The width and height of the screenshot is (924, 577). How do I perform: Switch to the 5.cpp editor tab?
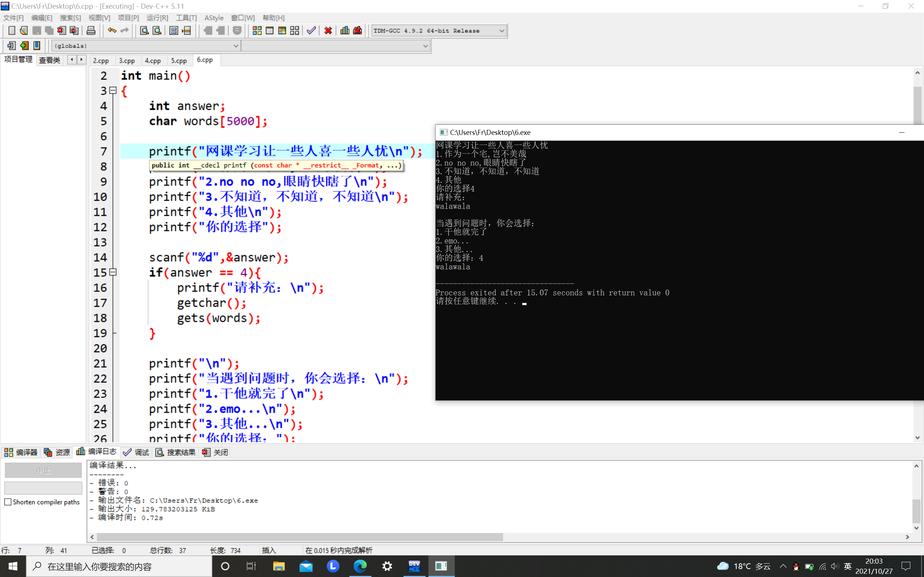point(179,60)
